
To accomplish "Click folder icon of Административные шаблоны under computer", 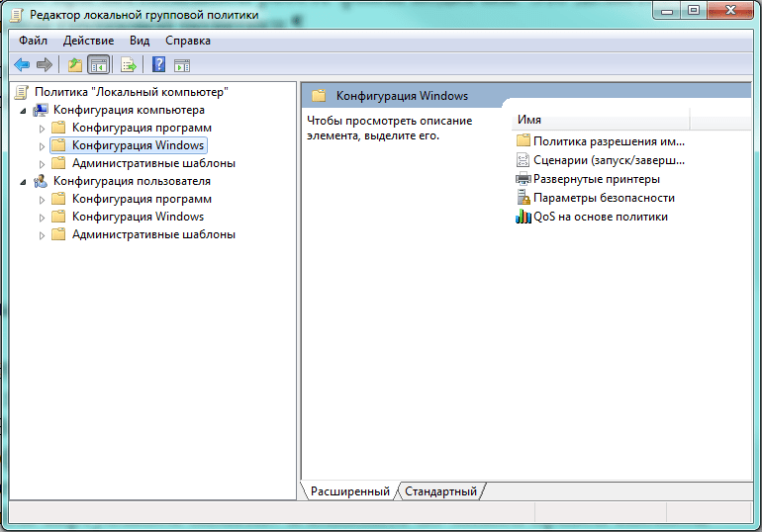I will tap(58, 163).
